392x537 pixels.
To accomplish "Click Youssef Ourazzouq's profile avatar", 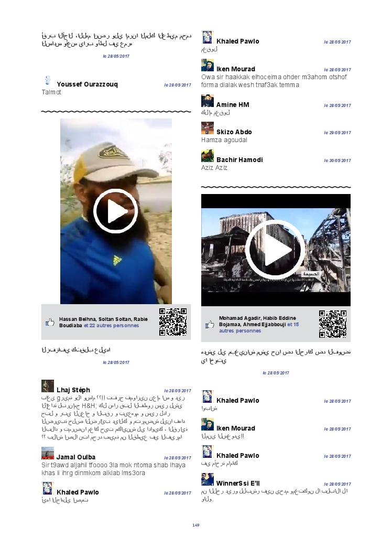I will (x=48, y=80).
